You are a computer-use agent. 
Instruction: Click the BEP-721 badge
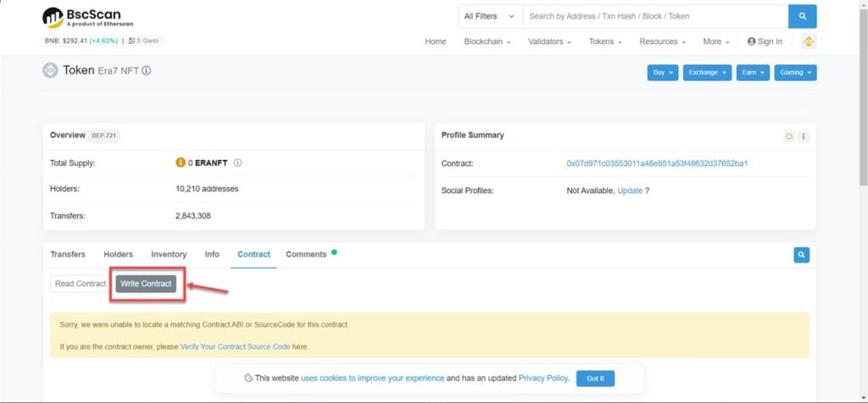(x=103, y=135)
